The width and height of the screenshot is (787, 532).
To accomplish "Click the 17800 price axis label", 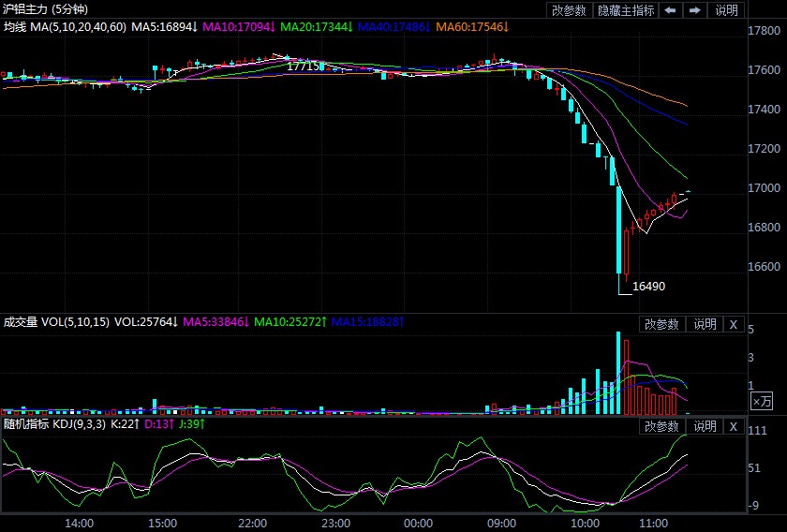I will pos(764,31).
